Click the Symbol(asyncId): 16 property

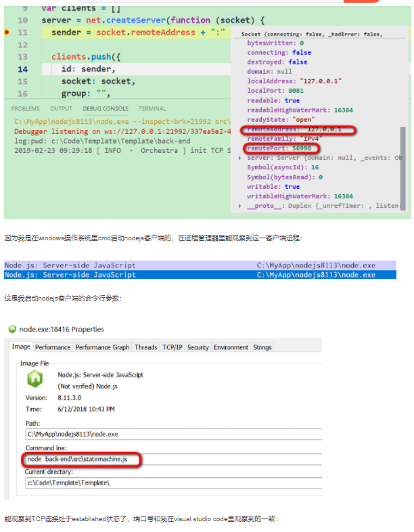[283, 167]
